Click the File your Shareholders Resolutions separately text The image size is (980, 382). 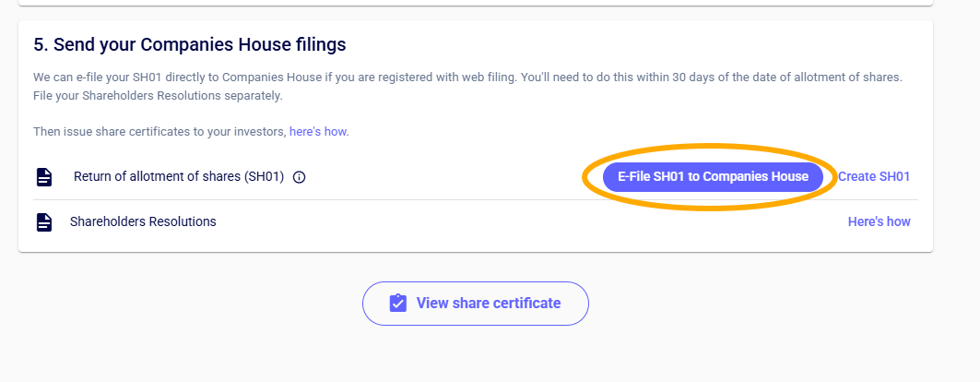click(158, 95)
